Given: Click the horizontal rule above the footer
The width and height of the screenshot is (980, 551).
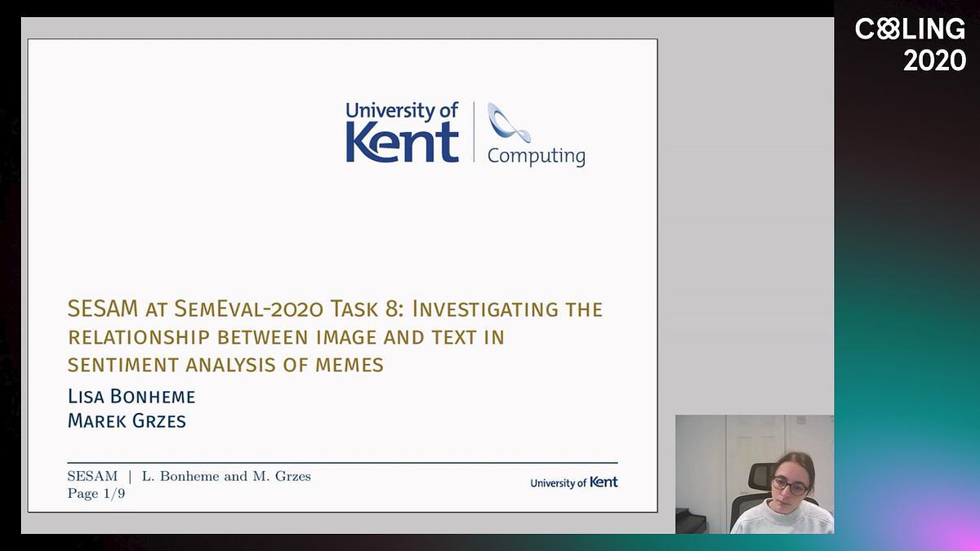Looking at the screenshot, I should 342,463.
